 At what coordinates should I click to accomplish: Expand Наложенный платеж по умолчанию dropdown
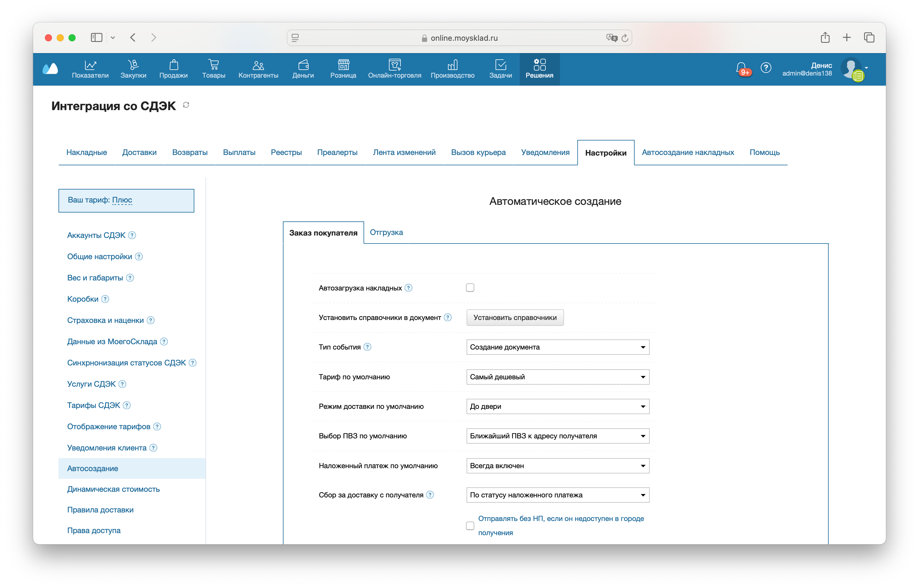pyautogui.click(x=557, y=465)
